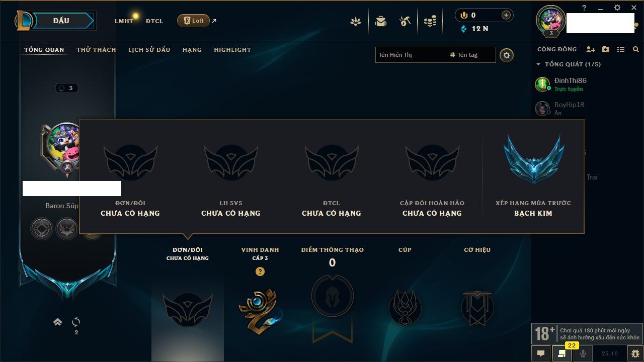
Task: Open the Loot inventory backpack icon
Action: click(x=381, y=21)
